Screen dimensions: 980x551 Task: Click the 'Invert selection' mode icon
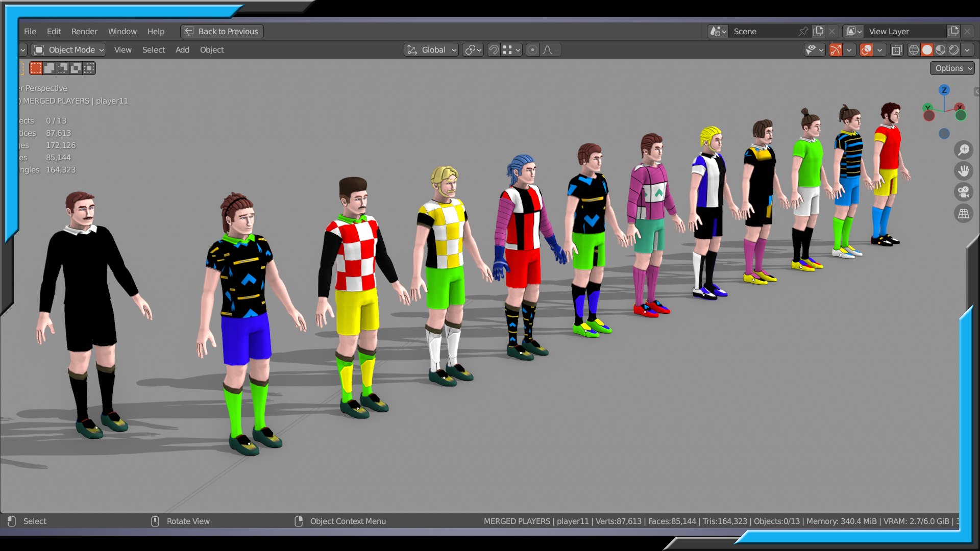click(76, 68)
